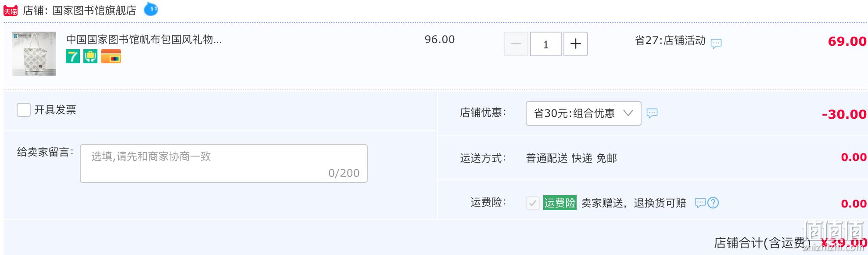This screenshot has height=255, width=868.
Task: Click the question mark help icon for 运费险
Action: coord(713,203)
